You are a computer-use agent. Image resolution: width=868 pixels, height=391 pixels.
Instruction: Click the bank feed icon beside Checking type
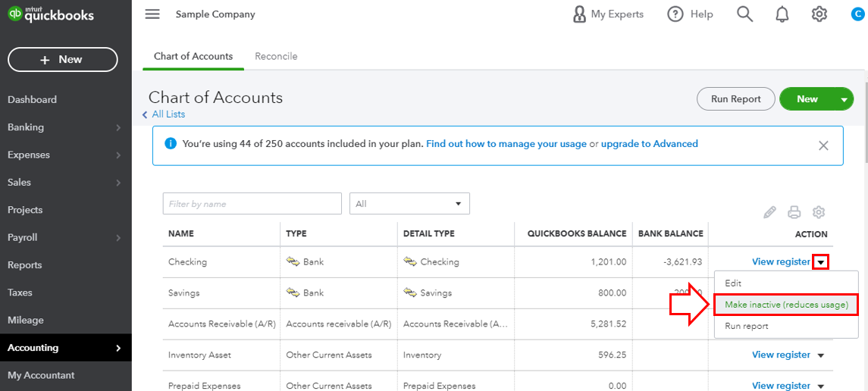[x=293, y=261]
